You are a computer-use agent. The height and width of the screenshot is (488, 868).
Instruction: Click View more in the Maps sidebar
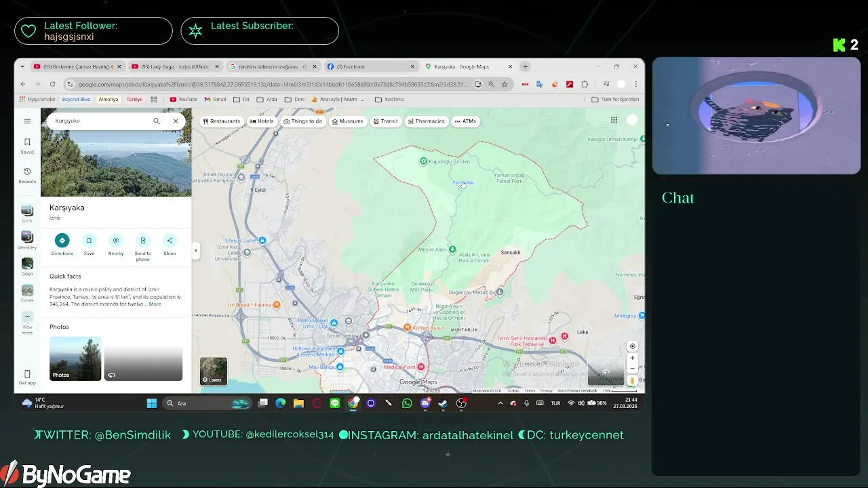tap(27, 323)
